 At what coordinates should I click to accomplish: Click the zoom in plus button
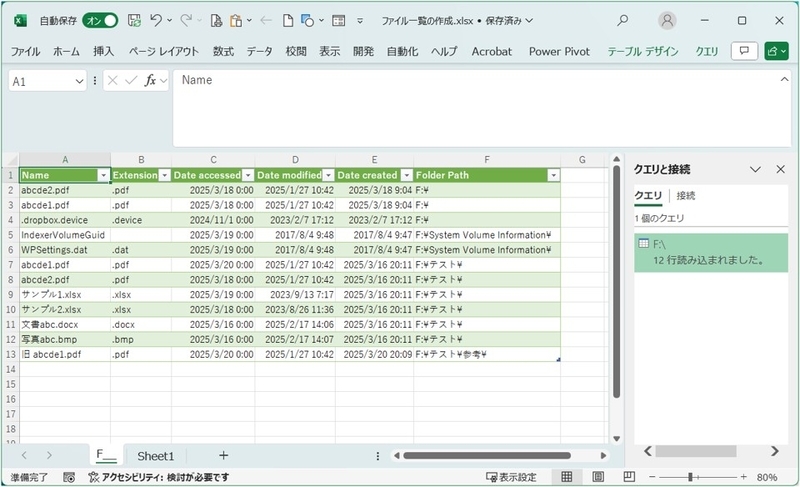(x=743, y=477)
